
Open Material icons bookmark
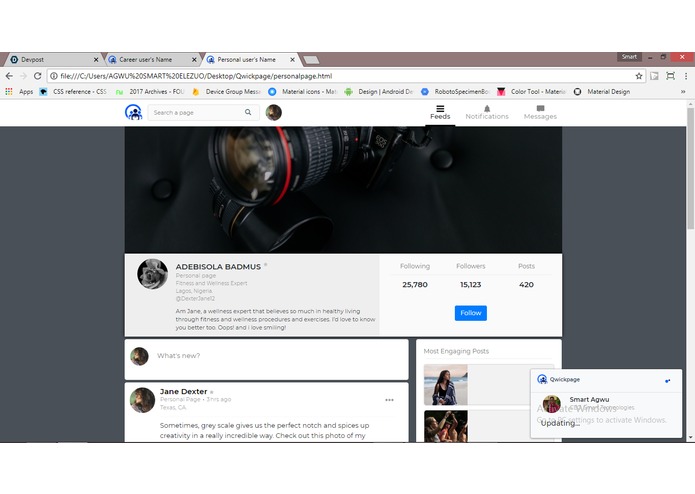(303, 92)
